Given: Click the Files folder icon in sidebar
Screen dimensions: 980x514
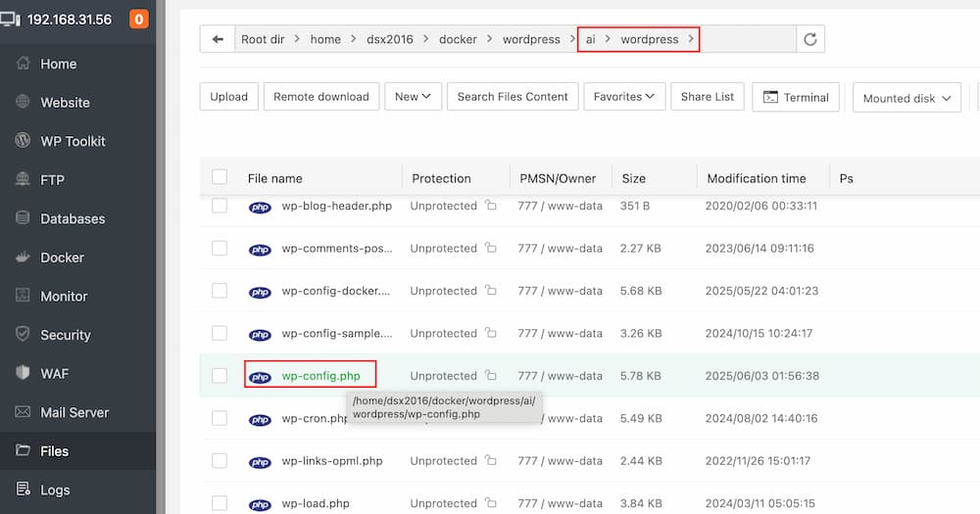Looking at the screenshot, I should point(23,449).
